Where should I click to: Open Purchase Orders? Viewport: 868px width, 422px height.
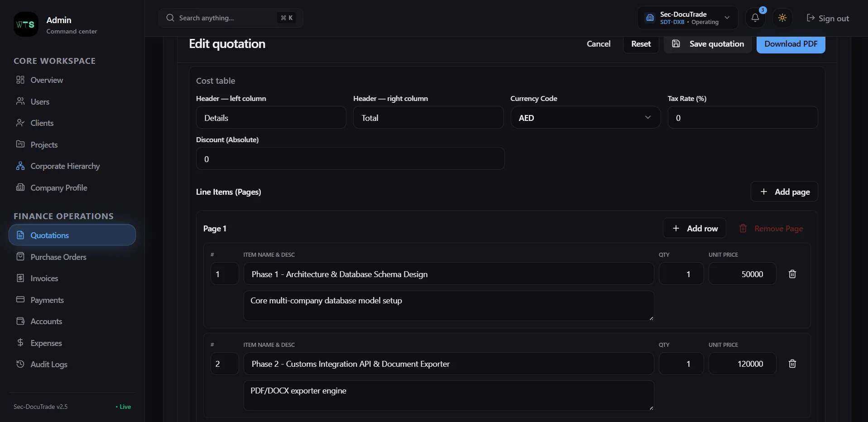point(72,257)
